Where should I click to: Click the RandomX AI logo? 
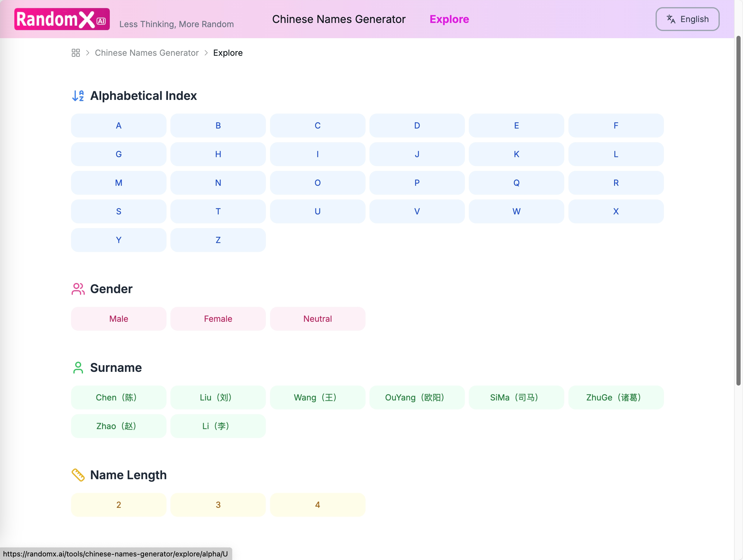62,19
